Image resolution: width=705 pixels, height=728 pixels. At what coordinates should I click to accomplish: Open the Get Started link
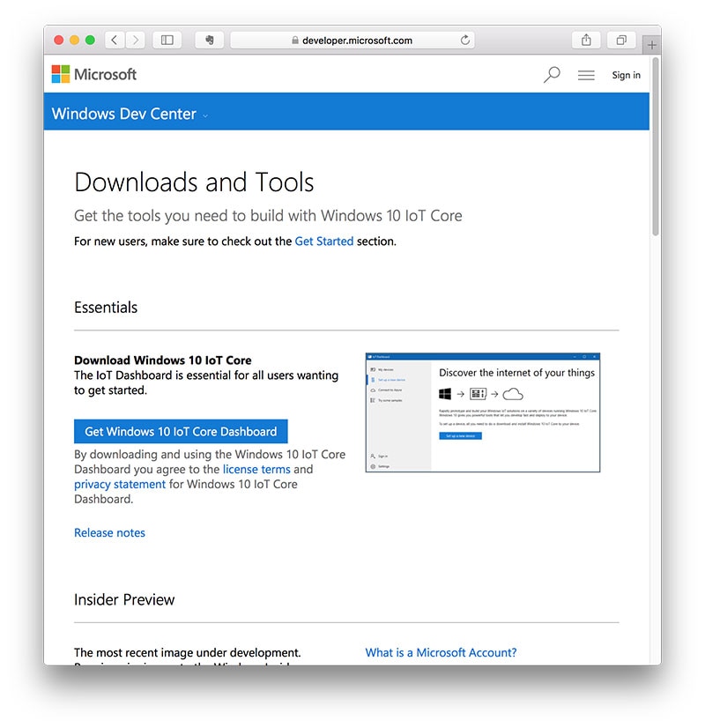(325, 241)
